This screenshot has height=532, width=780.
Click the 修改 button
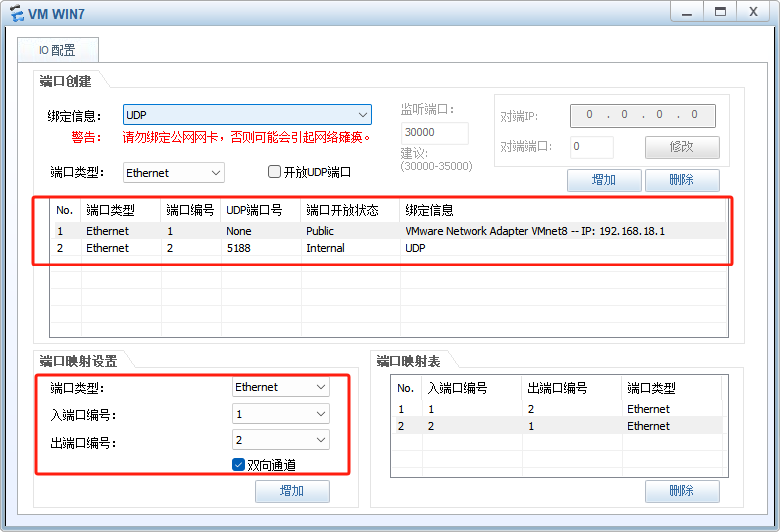[682, 147]
